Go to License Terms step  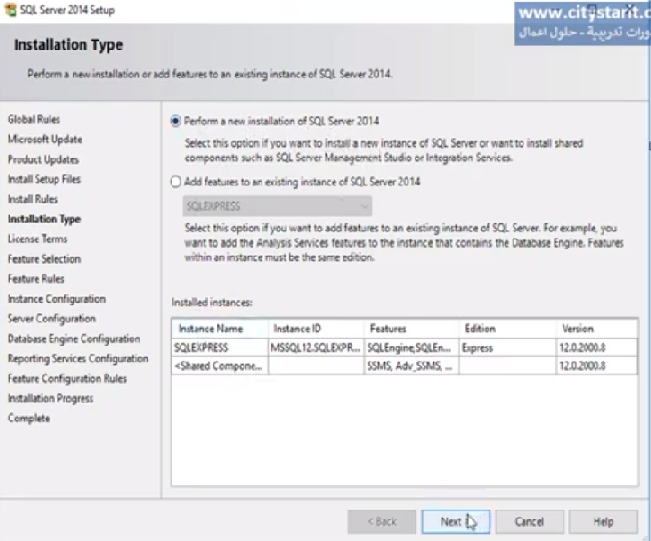37,239
